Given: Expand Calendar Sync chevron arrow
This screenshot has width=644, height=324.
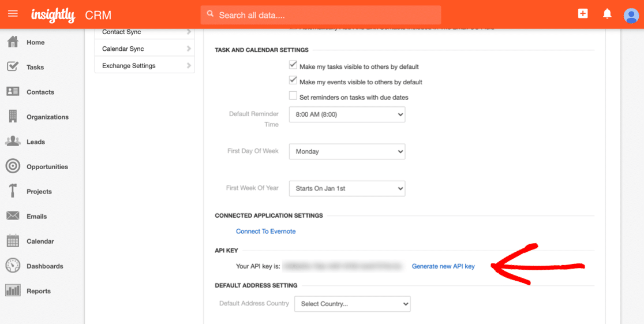Looking at the screenshot, I should [x=189, y=49].
